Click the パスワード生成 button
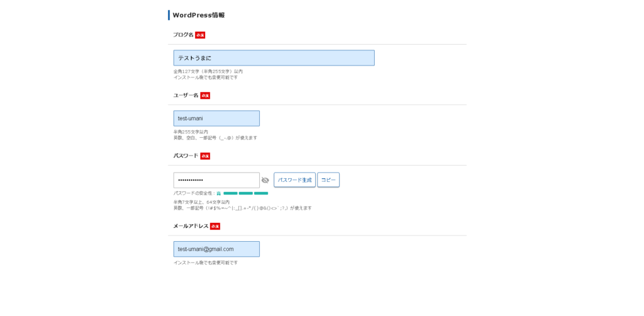 point(294,180)
